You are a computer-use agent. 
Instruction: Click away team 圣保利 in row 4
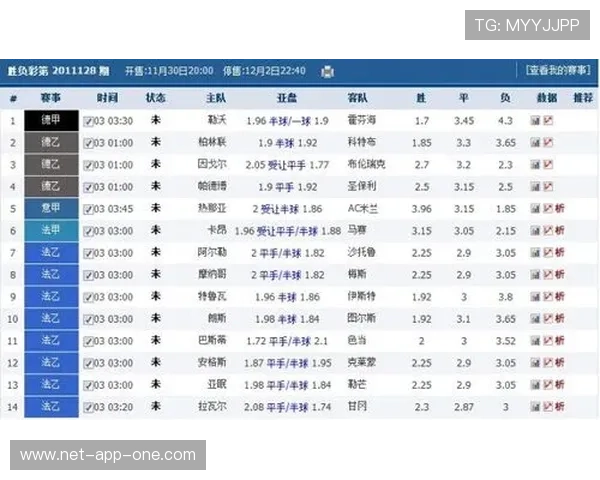(362, 186)
